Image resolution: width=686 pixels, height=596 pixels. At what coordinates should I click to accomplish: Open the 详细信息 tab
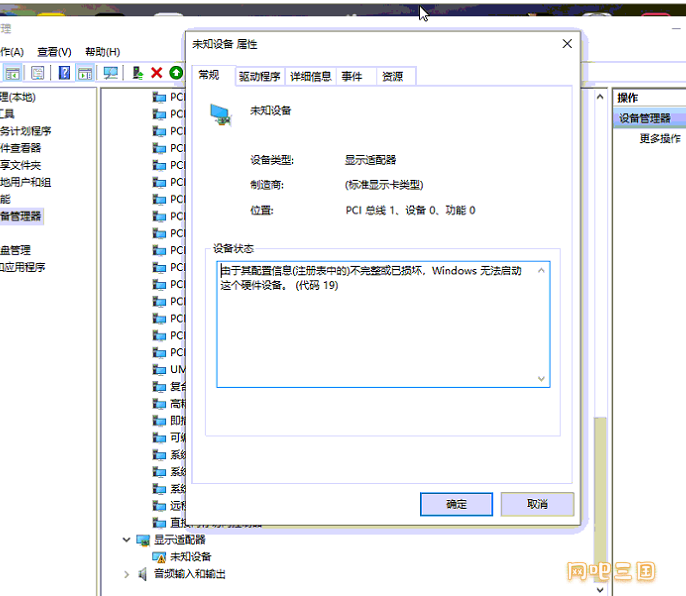(311, 77)
